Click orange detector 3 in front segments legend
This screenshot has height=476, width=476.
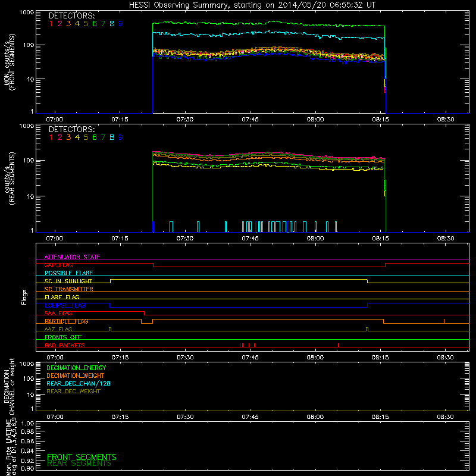point(68,23)
